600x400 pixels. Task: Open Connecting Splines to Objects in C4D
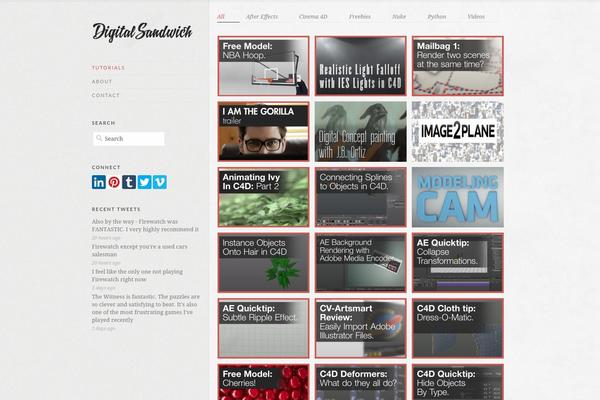point(360,197)
